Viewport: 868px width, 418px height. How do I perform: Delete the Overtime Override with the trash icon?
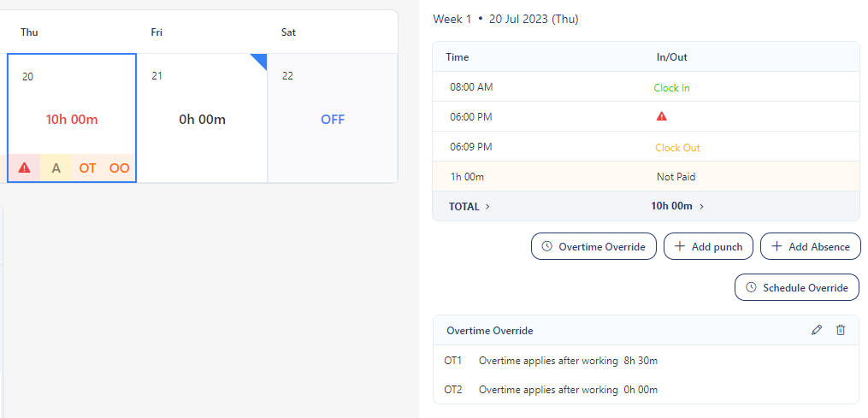click(841, 330)
